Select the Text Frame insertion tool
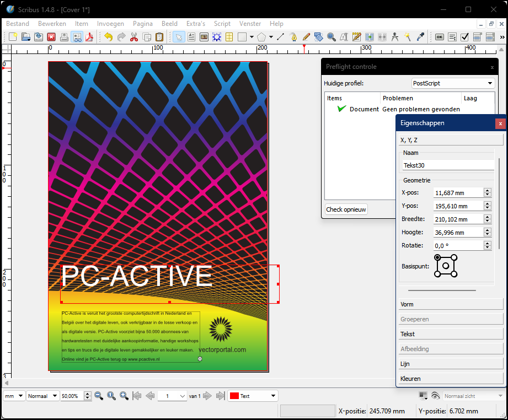508x420 pixels. [191, 37]
